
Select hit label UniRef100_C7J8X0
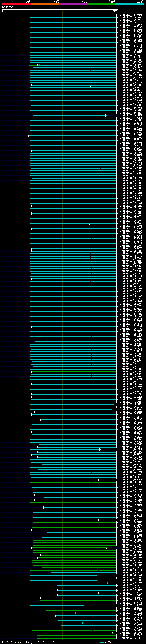131,605
